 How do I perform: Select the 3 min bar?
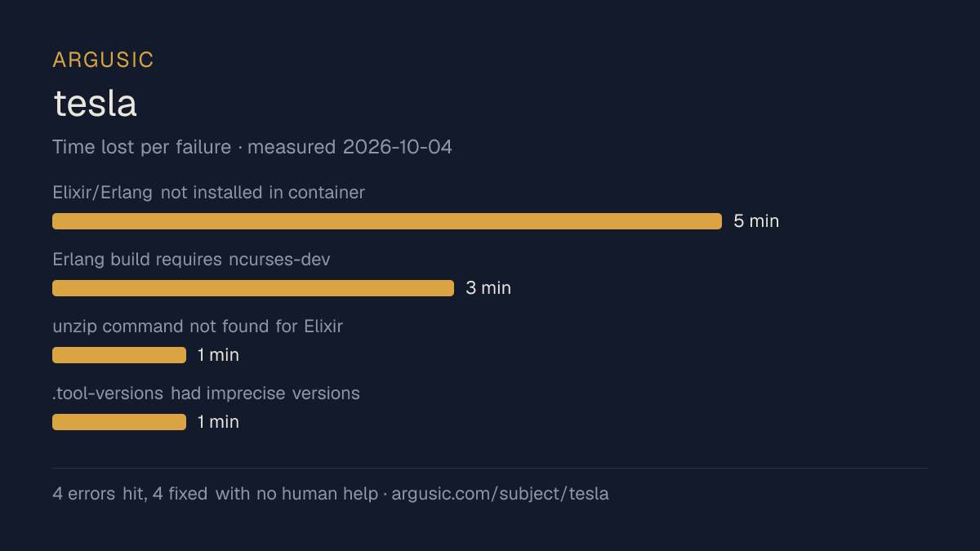(x=253, y=288)
